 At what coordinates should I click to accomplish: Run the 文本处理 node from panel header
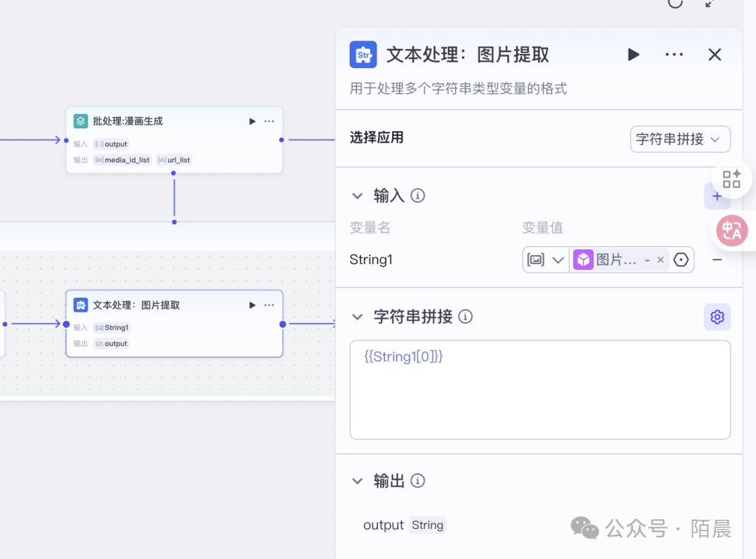[x=633, y=55]
